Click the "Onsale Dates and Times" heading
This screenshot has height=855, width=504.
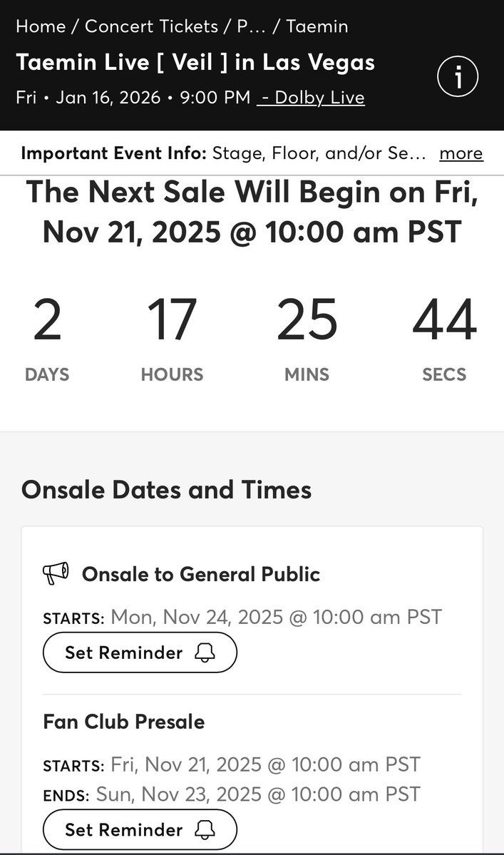point(166,490)
